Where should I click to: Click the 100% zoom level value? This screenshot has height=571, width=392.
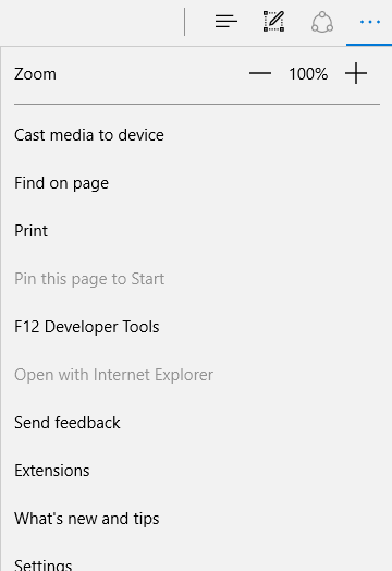pos(308,74)
